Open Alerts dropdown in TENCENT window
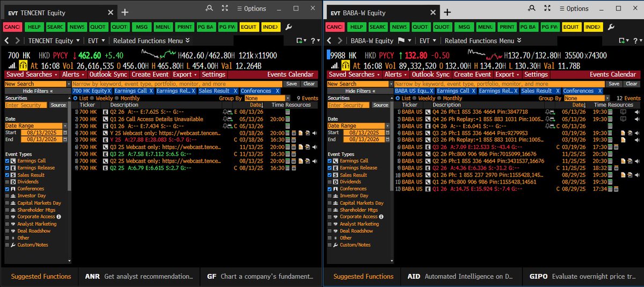The height and width of the screenshot is (287, 644). tap(73, 75)
